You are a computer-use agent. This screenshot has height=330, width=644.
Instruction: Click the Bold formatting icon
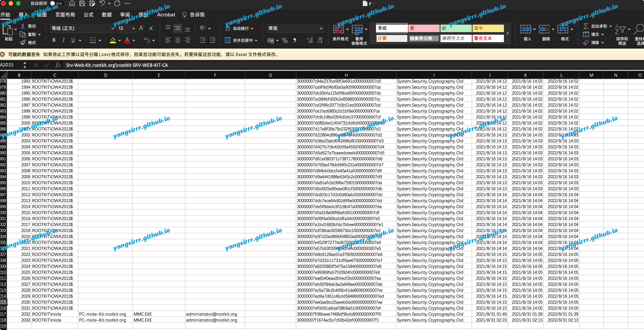54,40
